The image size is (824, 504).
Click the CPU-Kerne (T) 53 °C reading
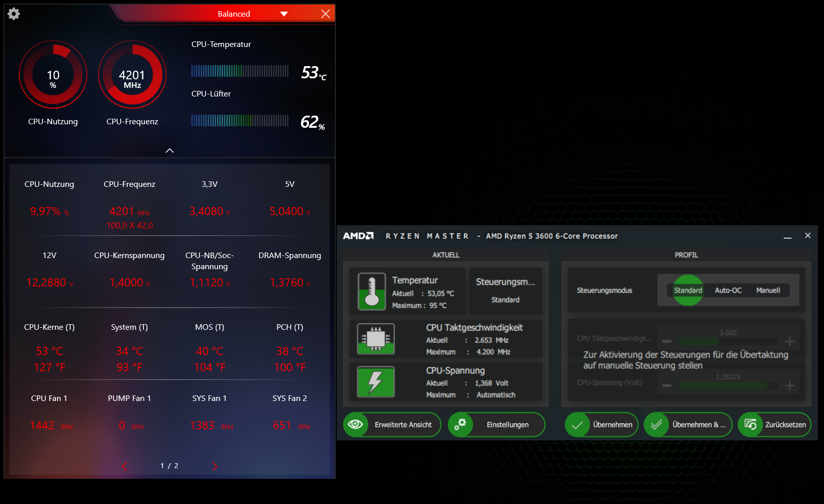click(x=49, y=351)
